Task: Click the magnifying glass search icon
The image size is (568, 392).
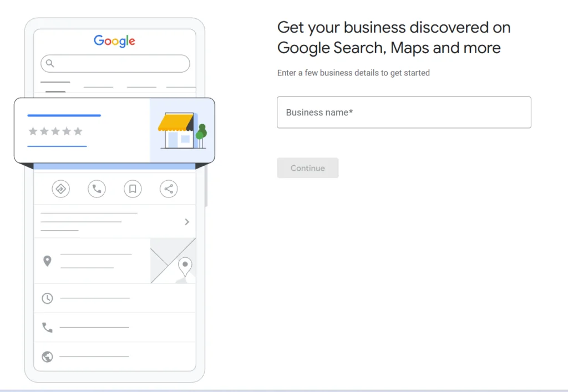Action: (x=50, y=63)
